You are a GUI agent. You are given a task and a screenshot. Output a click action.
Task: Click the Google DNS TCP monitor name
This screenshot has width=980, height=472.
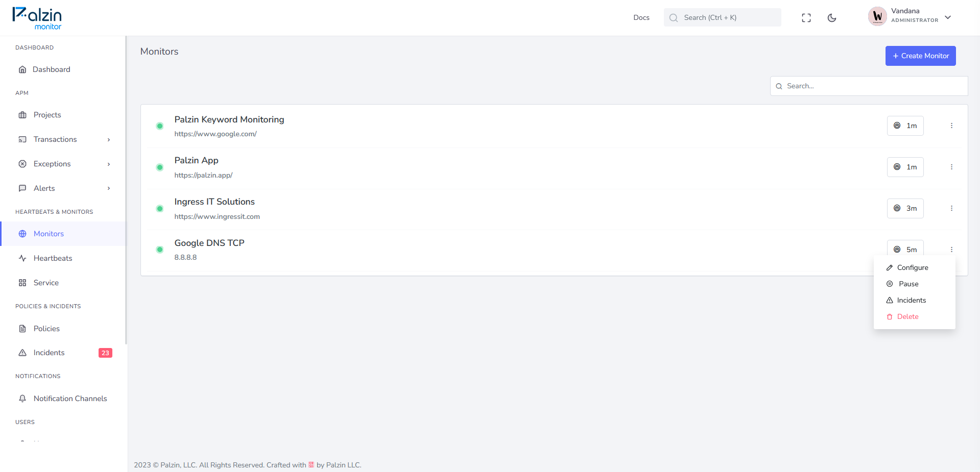tap(209, 243)
